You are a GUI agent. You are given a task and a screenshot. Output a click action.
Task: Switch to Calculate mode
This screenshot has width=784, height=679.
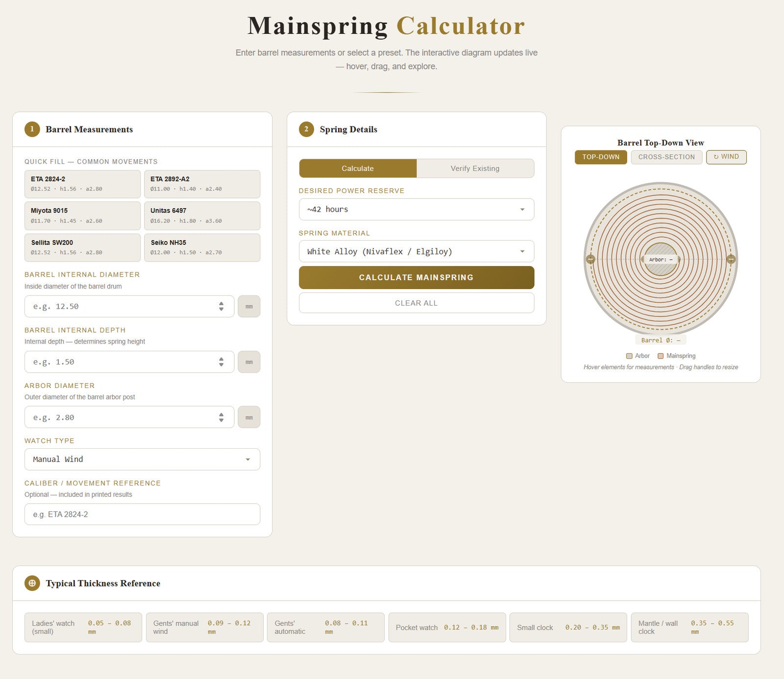[x=358, y=168]
